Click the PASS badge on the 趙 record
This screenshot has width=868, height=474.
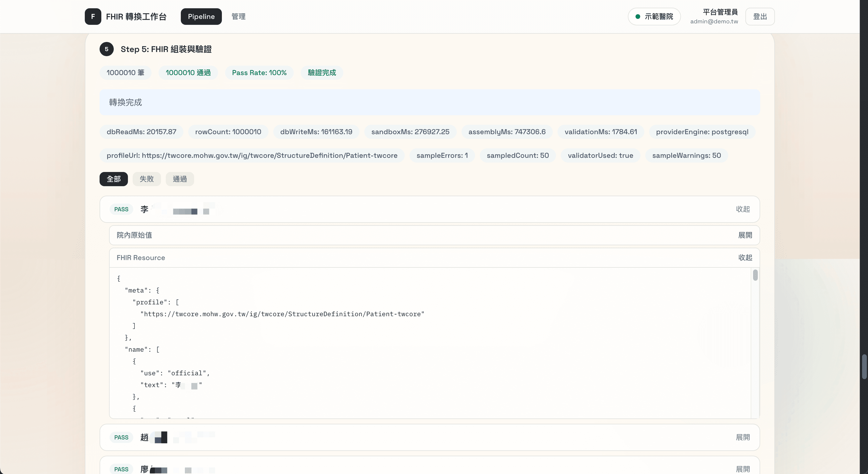pyautogui.click(x=121, y=437)
